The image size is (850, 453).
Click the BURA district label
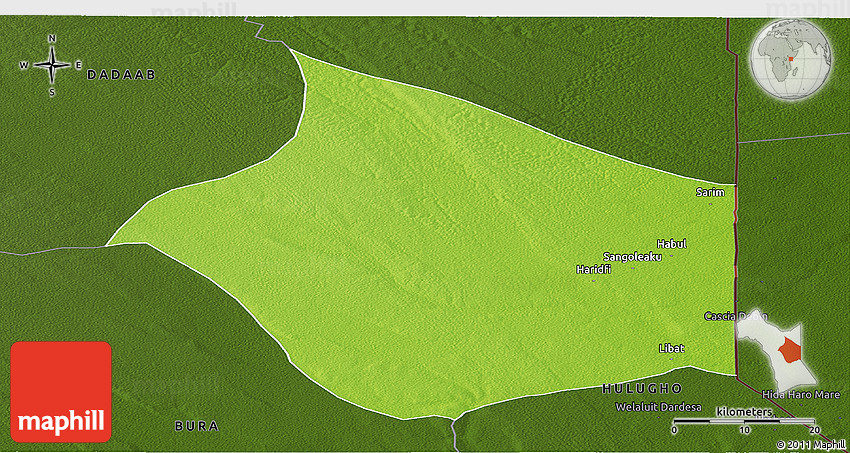click(197, 426)
